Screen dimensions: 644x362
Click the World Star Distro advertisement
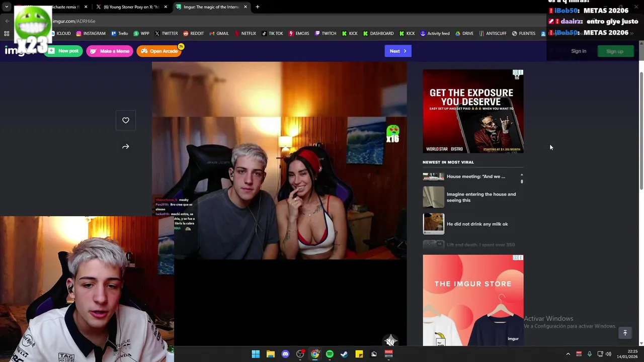(473, 111)
